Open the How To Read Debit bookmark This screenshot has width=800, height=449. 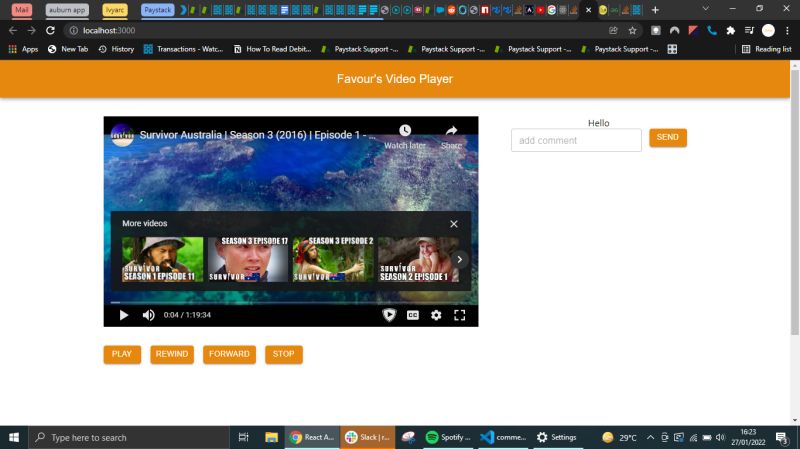pyautogui.click(x=272, y=49)
